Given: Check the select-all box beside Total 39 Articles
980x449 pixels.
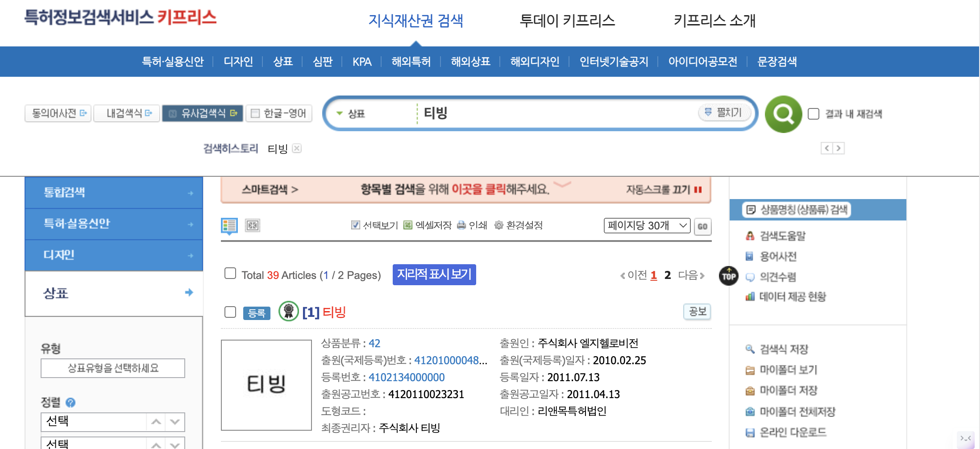Looking at the screenshot, I should 230,273.
